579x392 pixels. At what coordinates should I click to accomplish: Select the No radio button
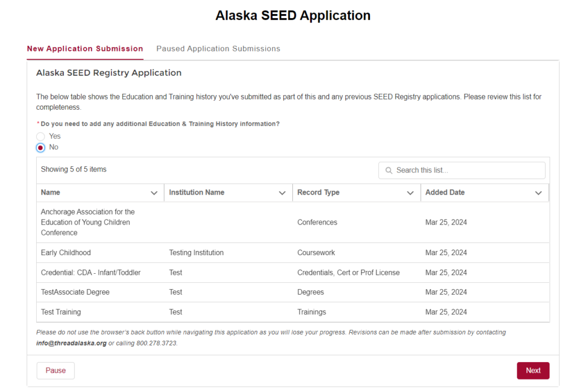pos(41,148)
